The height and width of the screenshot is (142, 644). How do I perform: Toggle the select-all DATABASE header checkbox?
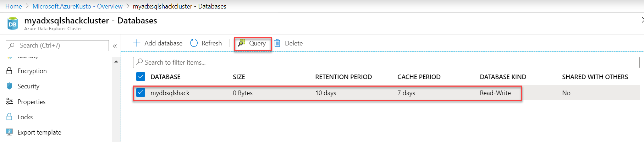coord(141,77)
